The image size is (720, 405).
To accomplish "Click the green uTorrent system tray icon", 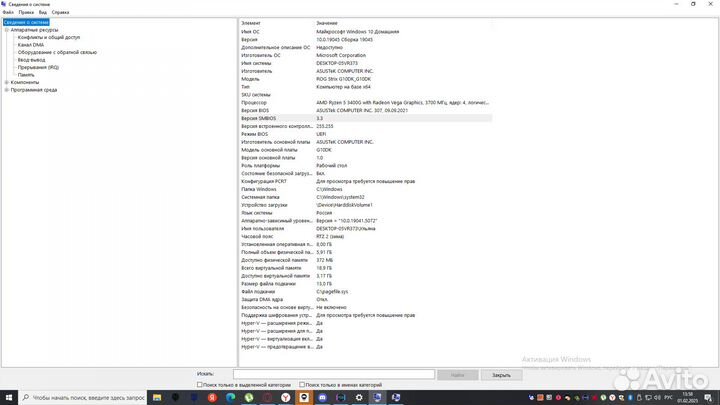I will (603, 398).
